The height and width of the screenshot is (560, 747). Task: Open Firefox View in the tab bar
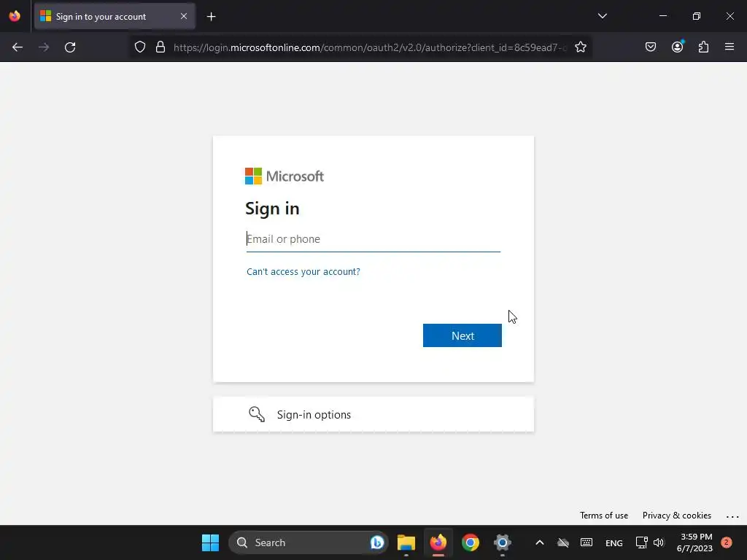15,16
